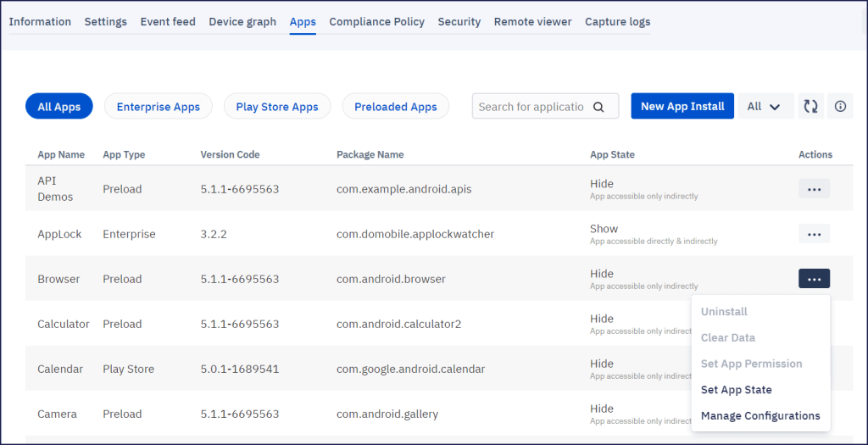Open actions menu for AppLock row
The image size is (868, 445).
coord(814,234)
